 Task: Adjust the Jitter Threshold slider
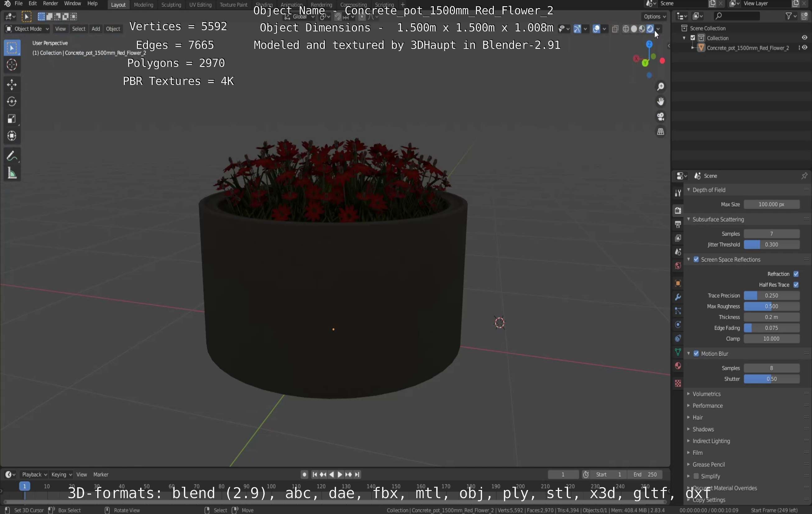tap(772, 245)
